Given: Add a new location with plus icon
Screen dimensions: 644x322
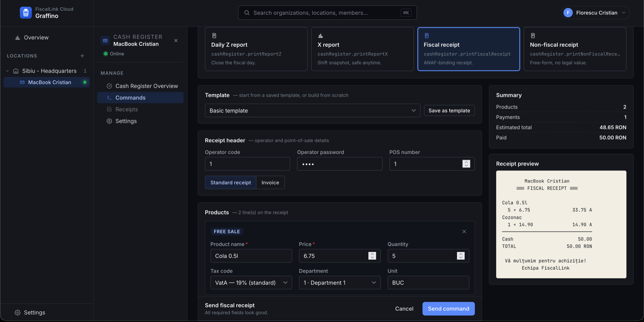Looking at the screenshot, I should 82,56.
